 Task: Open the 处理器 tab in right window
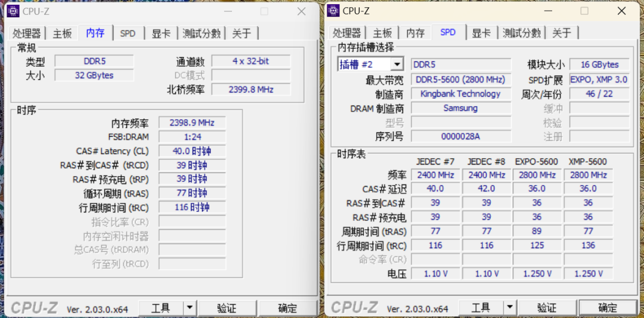click(347, 33)
